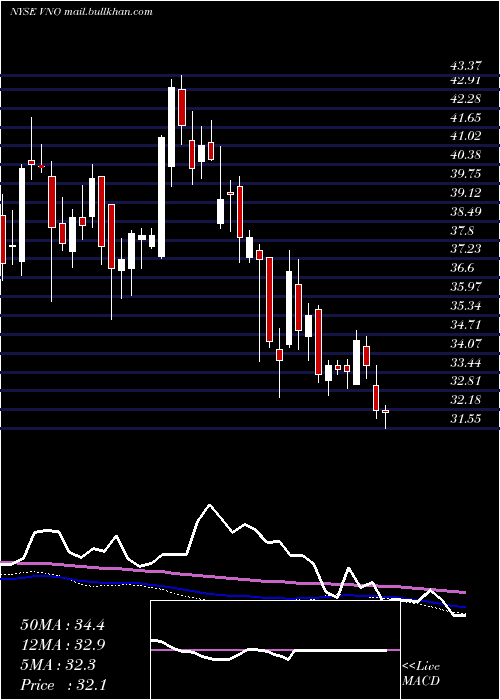Click the Price : 32.1 readout
This screenshot has height=700, width=500.
click(62, 685)
